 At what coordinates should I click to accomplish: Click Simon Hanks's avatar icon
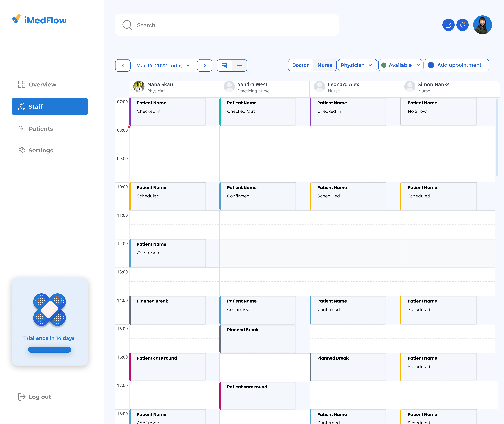(410, 87)
